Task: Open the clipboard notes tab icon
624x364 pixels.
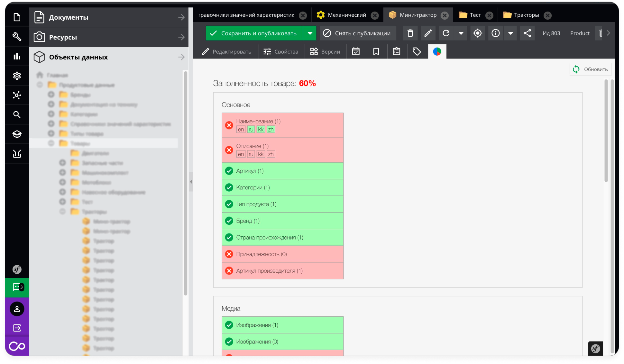Action: pos(397,51)
